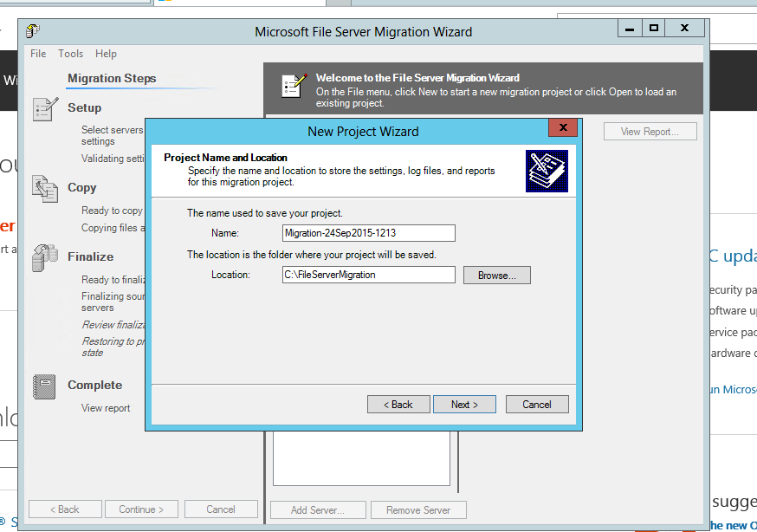Minimize the File Server Migration Wizard window
The height and width of the screenshot is (532, 757).
tap(630, 29)
